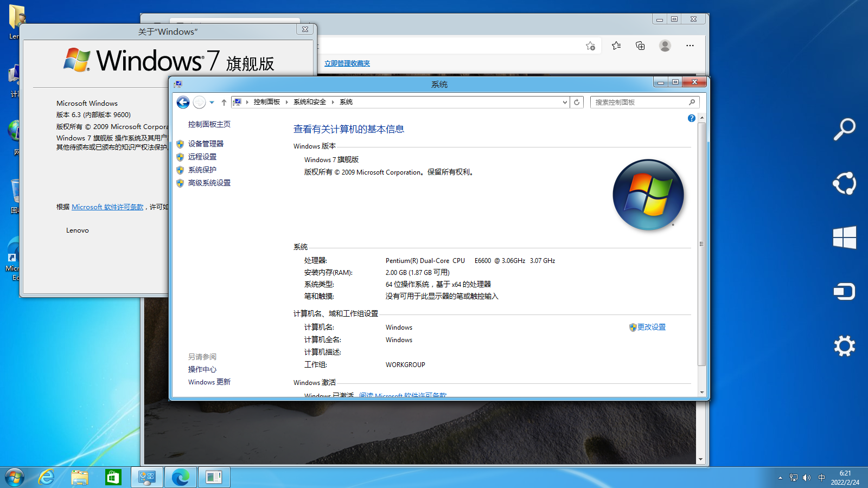Screen dimensions: 868x488
Task: Close the 关于 Windows dialog
Action: [x=305, y=29]
